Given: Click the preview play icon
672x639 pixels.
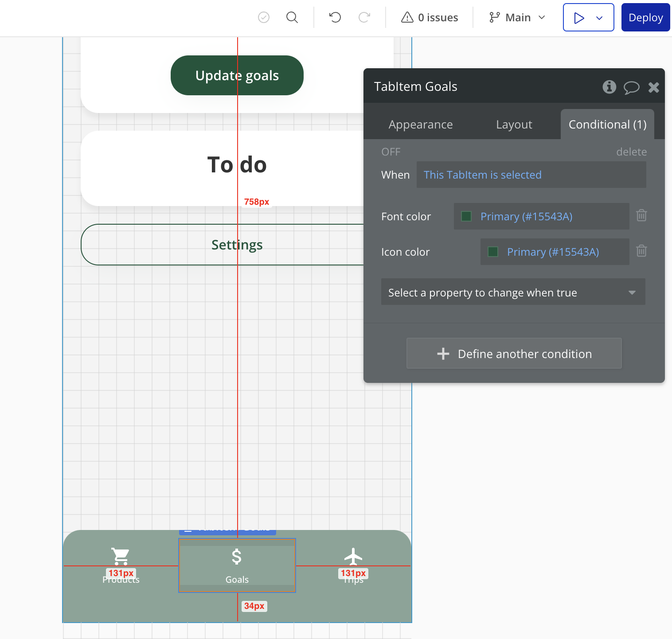Looking at the screenshot, I should tap(579, 18).
